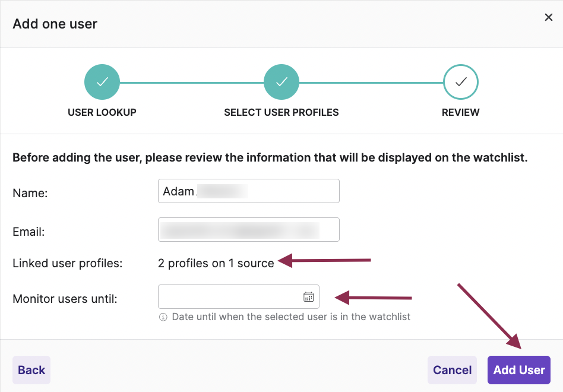Screen dimensions: 563x392
Task: Click the Select User Profiles checkmark circle
Action: [281, 82]
